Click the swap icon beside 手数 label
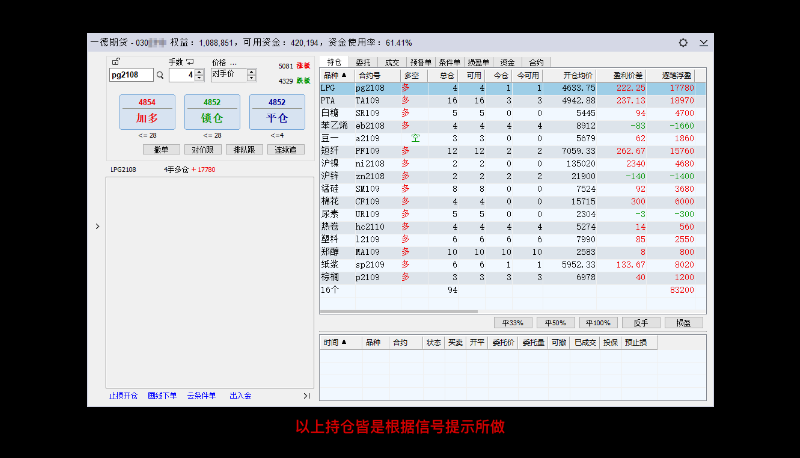 (x=190, y=62)
